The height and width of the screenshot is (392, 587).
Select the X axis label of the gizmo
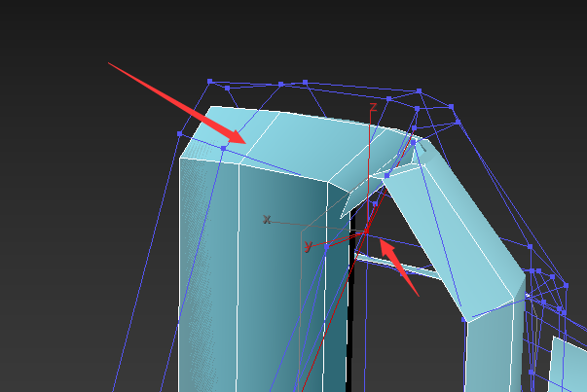267,219
